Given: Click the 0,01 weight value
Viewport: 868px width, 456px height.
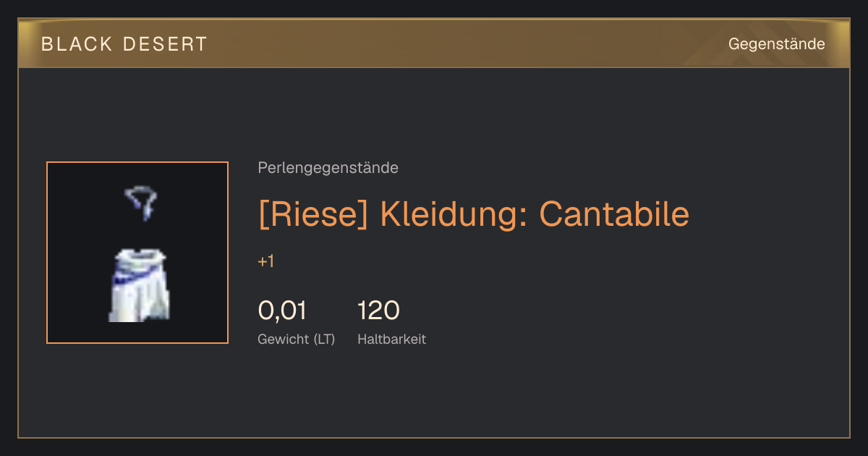Looking at the screenshot, I should click(282, 311).
